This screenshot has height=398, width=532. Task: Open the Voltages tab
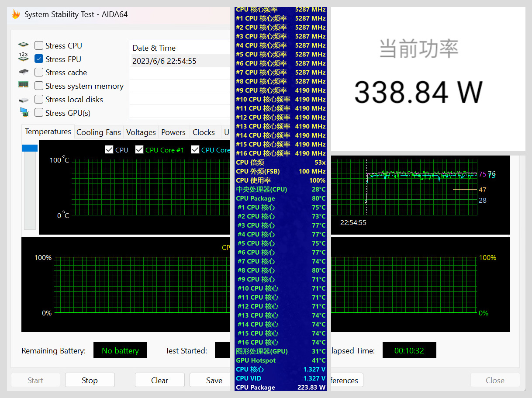point(141,132)
